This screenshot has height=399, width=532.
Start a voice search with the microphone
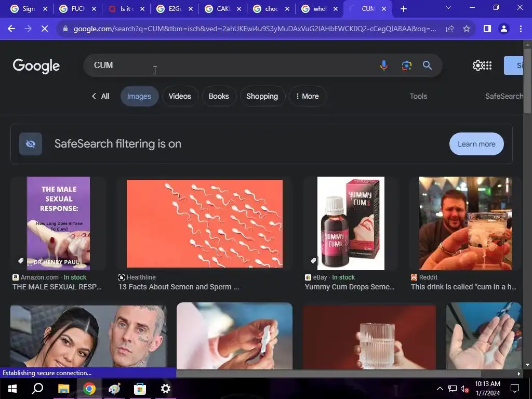(x=384, y=65)
